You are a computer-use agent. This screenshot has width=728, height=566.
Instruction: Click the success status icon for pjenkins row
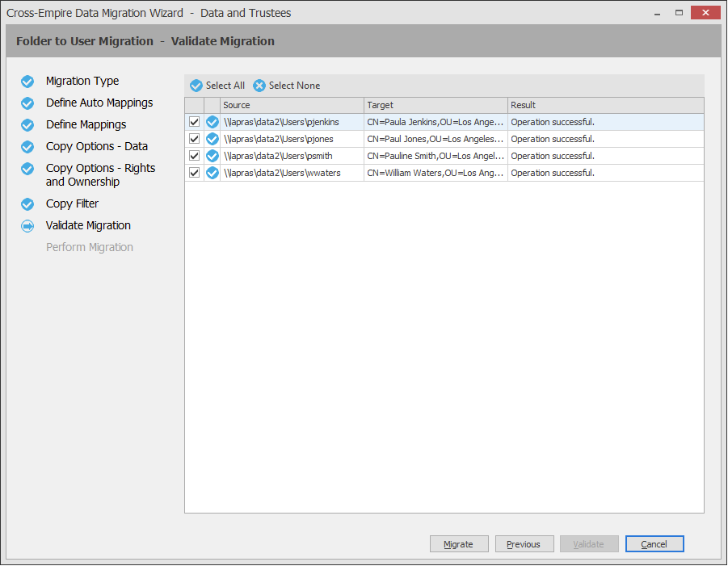[213, 122]
